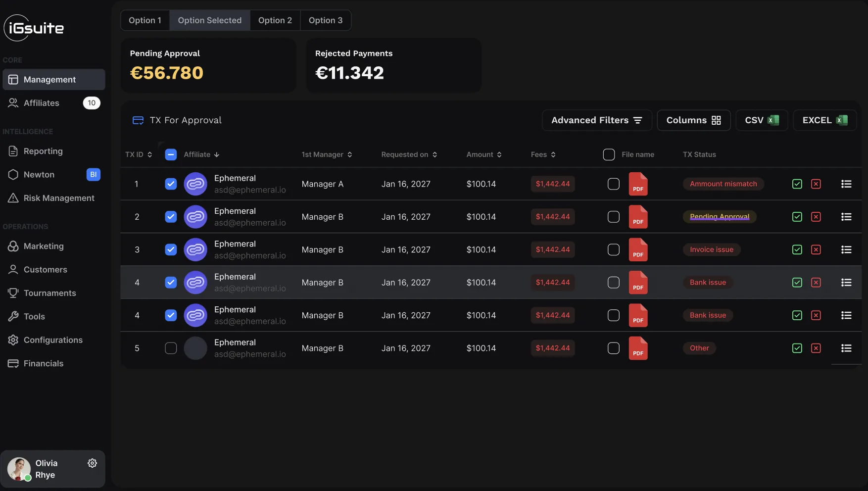The width and height of the screenshot is (868, 491).
Task: Switch to Option 3 tab
Action: click(x=326, y=20)
